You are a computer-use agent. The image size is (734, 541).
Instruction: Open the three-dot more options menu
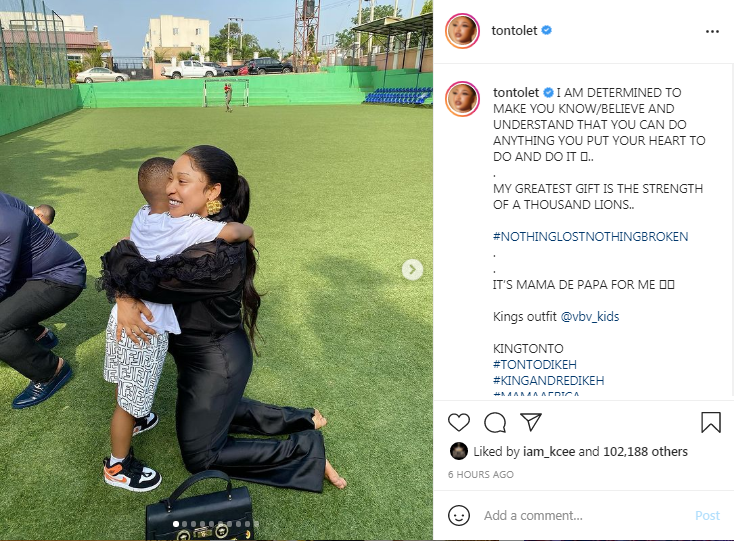coord(712,31)
